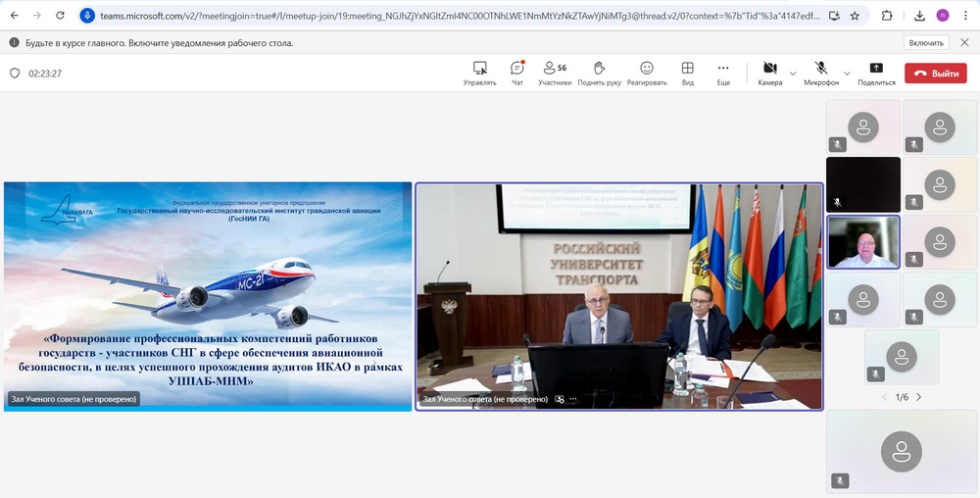Go to next participants page
The height and width of the screenshot is (498, 980).
[x=919, y=397]
